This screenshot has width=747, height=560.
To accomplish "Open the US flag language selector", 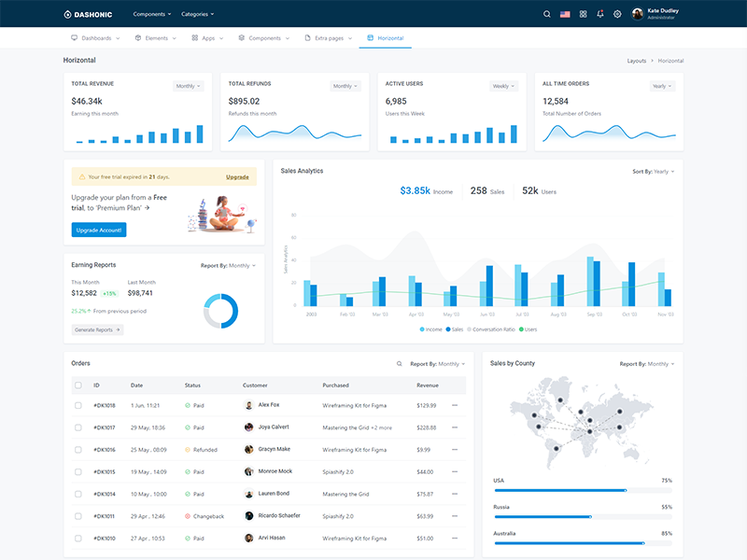I will (x=565, y=14).
